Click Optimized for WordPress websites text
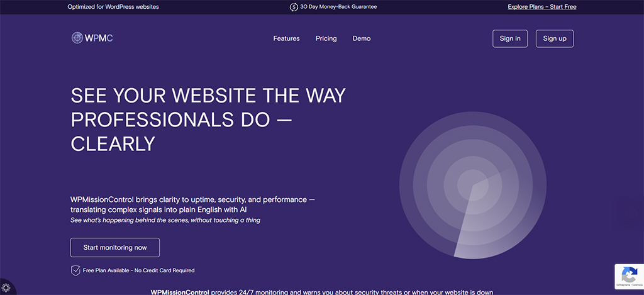 pos(113,7)
